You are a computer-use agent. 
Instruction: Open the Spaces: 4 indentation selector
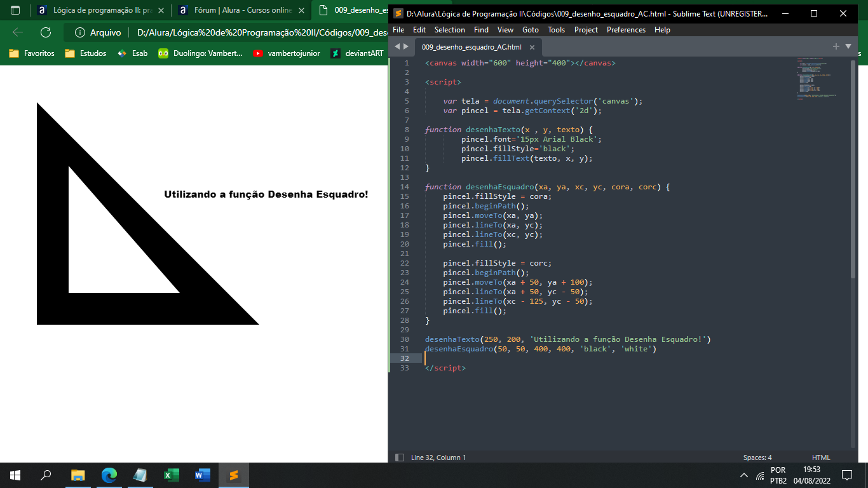click(x=757, y=457)
